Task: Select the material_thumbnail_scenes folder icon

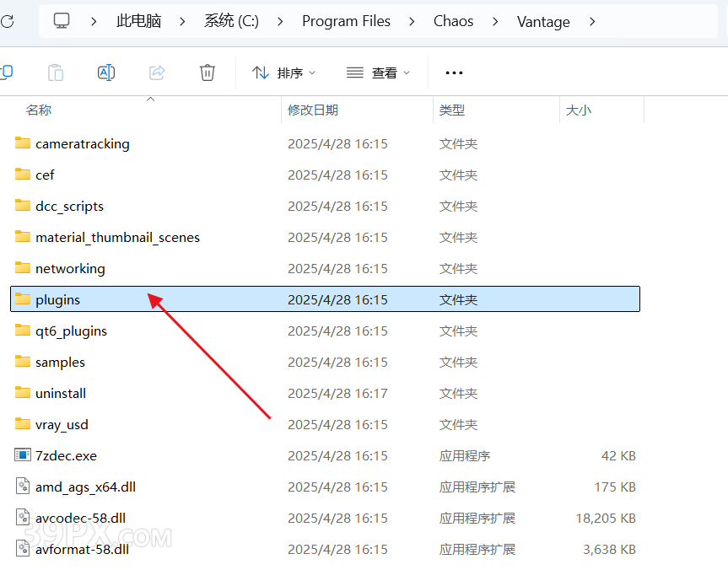Action: 23,236
